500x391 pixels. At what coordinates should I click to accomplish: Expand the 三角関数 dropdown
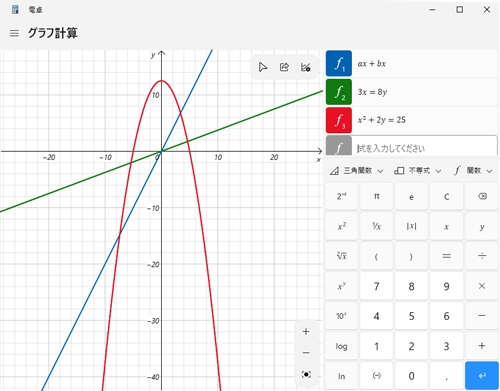(356, 171)
